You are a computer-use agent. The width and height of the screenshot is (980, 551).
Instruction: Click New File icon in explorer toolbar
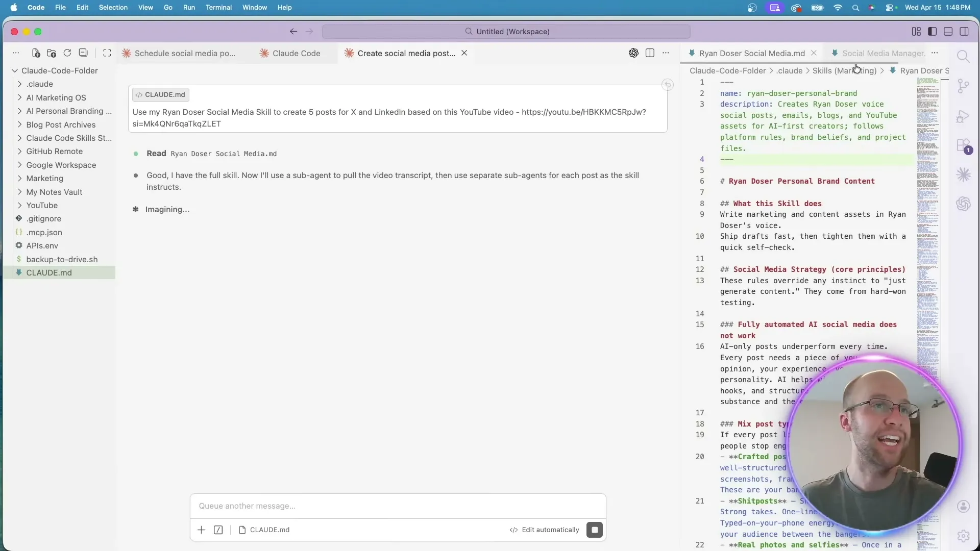36,53
